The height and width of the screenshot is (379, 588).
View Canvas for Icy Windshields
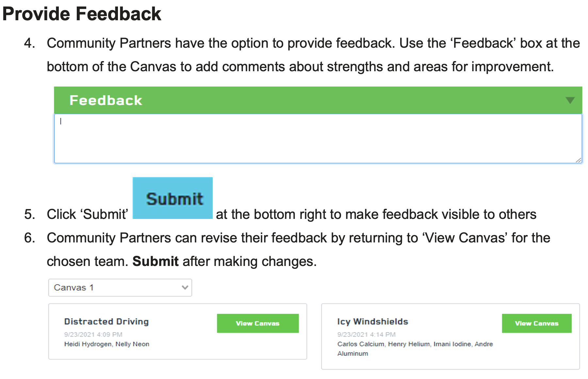coord(536,323)
